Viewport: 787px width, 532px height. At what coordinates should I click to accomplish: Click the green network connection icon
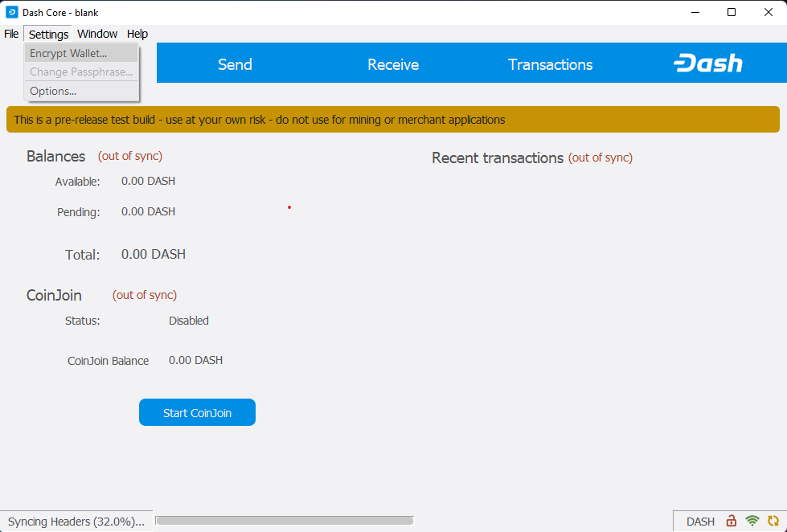752,521
